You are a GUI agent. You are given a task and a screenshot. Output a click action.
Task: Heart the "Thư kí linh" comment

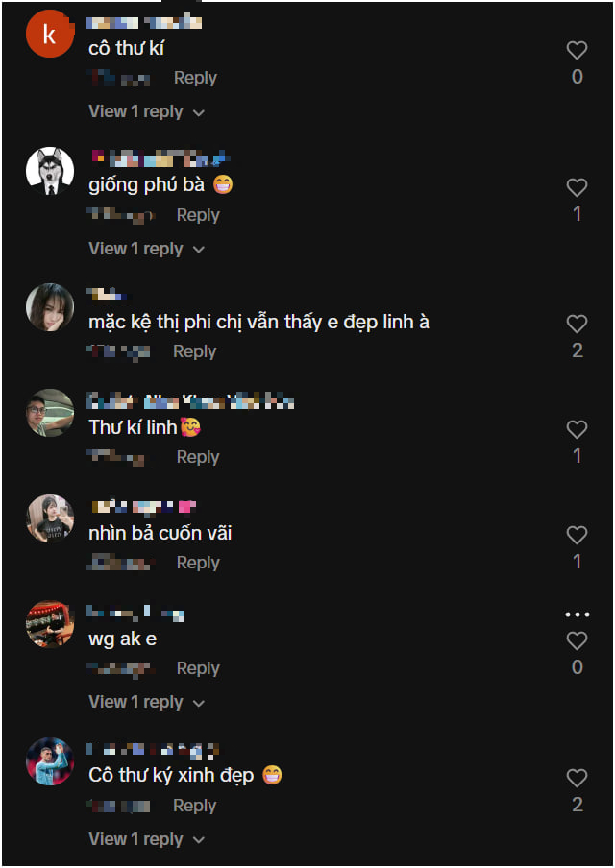tap(577, 430)
